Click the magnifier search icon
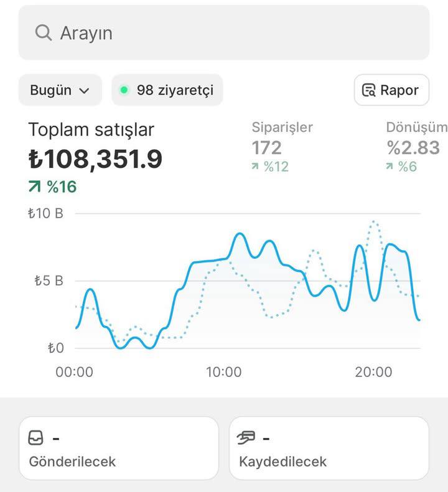Screen dimensions: 448x492 (43, 32)
